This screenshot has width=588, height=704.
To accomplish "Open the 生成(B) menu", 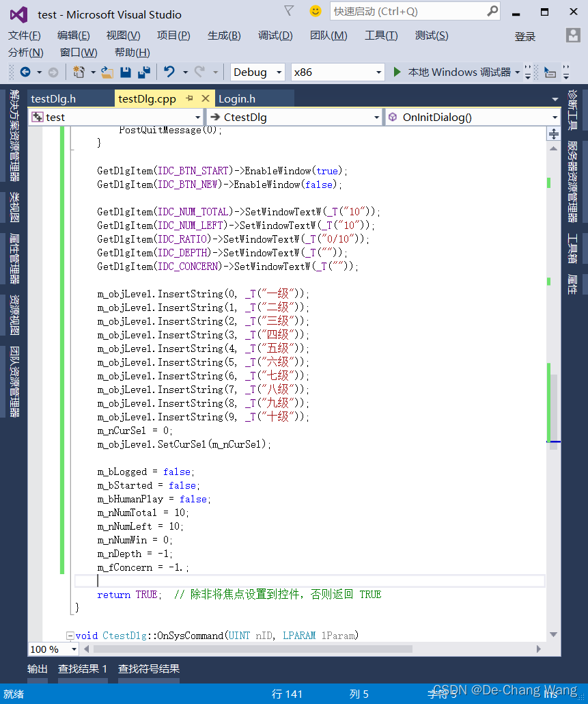I will coord(224,36).
